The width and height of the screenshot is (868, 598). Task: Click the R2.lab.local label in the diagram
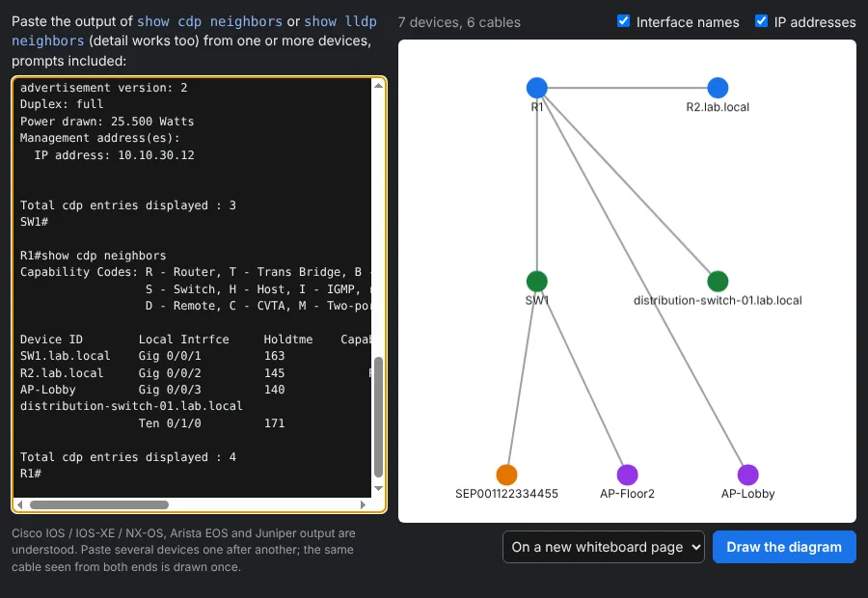pos(718,107)
